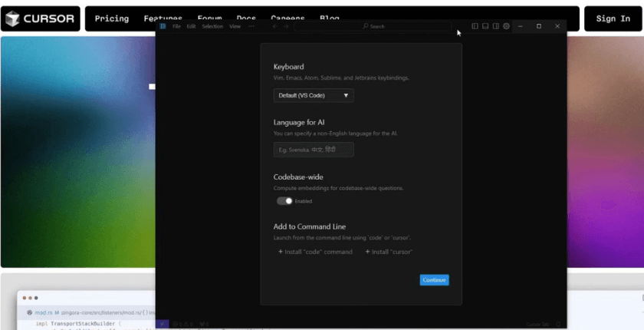Click the Search bar in title bar
Image resolution: width=644 pixels, height=330 pixels.
(x=373, y=26)
